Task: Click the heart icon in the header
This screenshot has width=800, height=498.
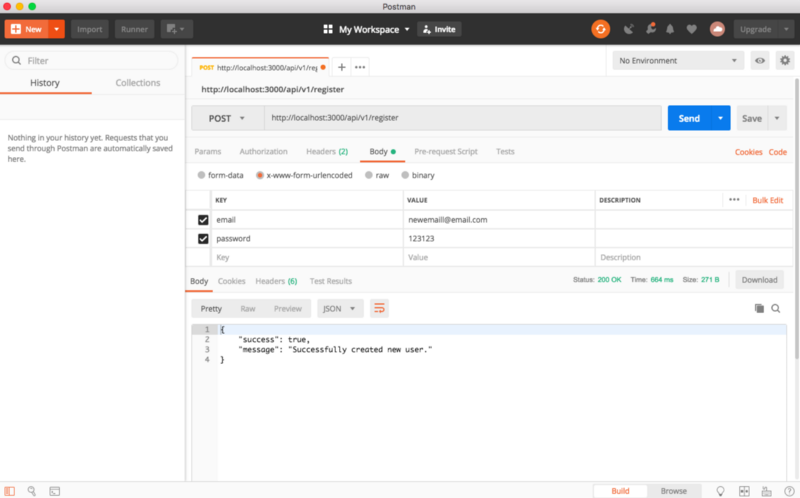Action: tap(691, 29)
